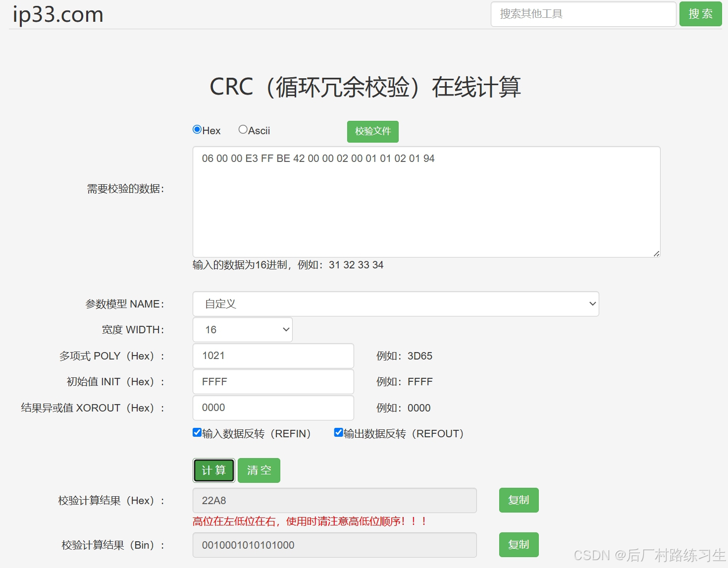728x568 pixels.
Task: Expand the CRC width selector showing 16
Action: (x=242, y=329)
